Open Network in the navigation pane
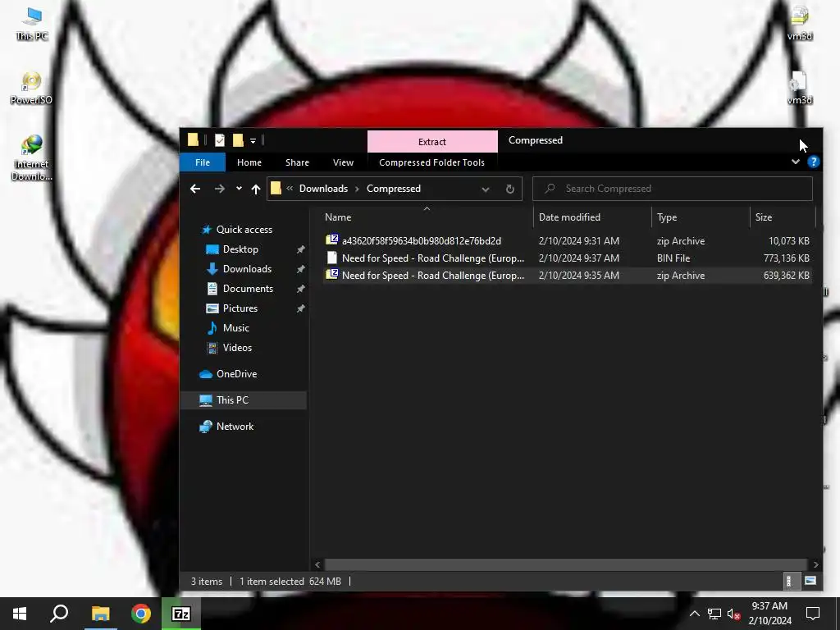Image resolution: width=840 pixels, height=630 pixels. [235, 427]
